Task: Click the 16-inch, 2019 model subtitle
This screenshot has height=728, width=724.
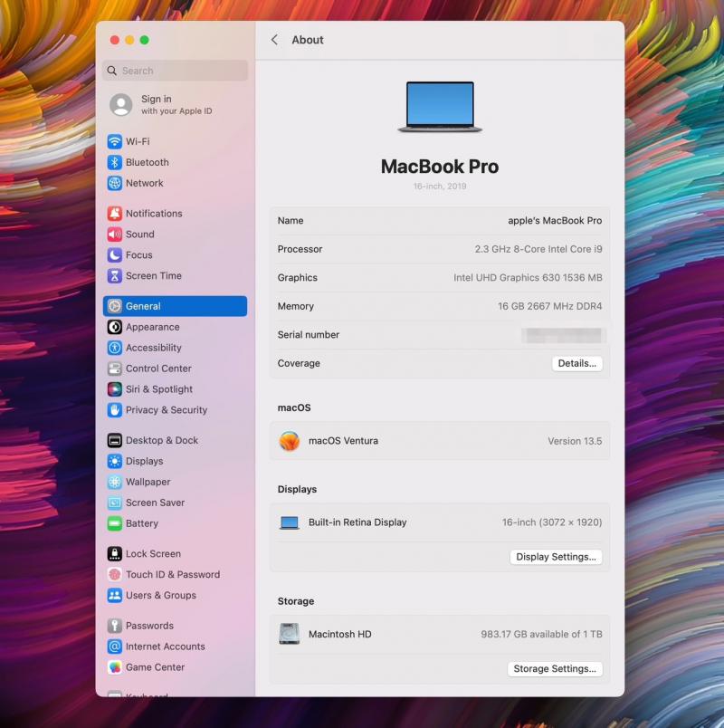Action: pyautogui.click(x=440, y=187)
